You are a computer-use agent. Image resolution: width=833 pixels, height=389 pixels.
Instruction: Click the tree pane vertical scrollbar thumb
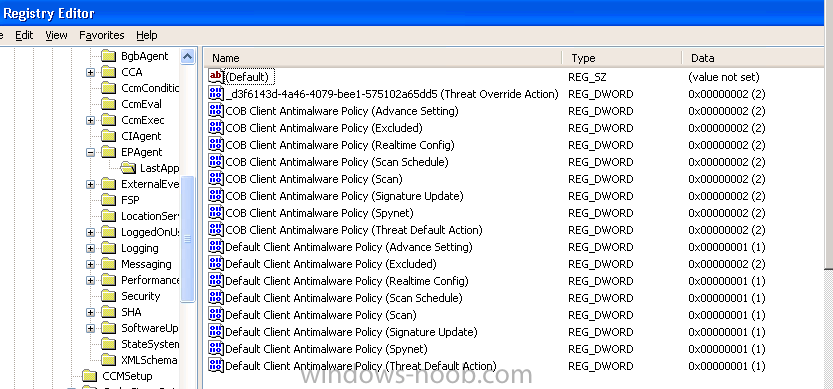(188, 239)
